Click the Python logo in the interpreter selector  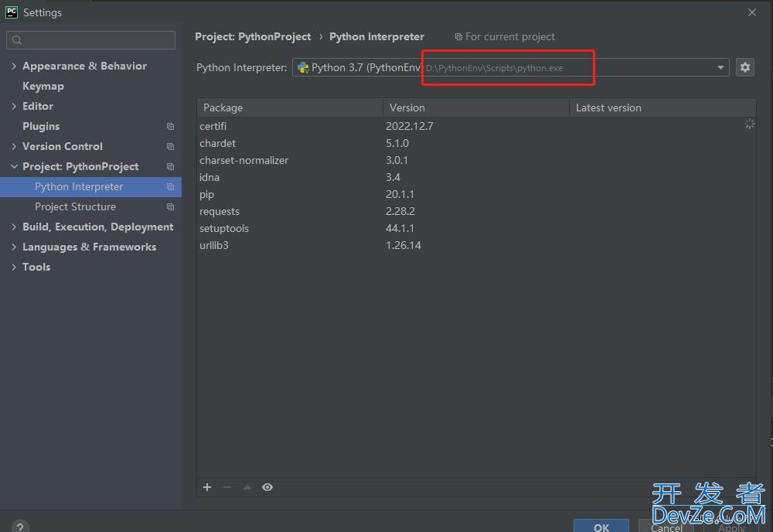click(x=302, y=67)
